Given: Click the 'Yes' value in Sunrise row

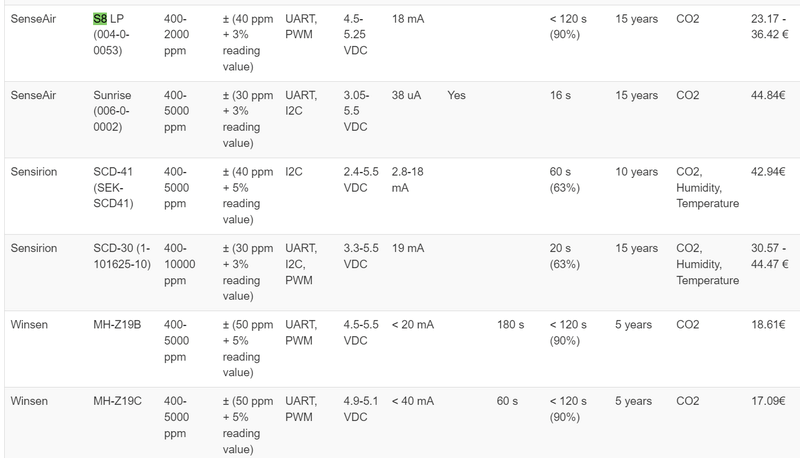Looking at the screenshot, I should pyautogui.click(x=456, y=95).
